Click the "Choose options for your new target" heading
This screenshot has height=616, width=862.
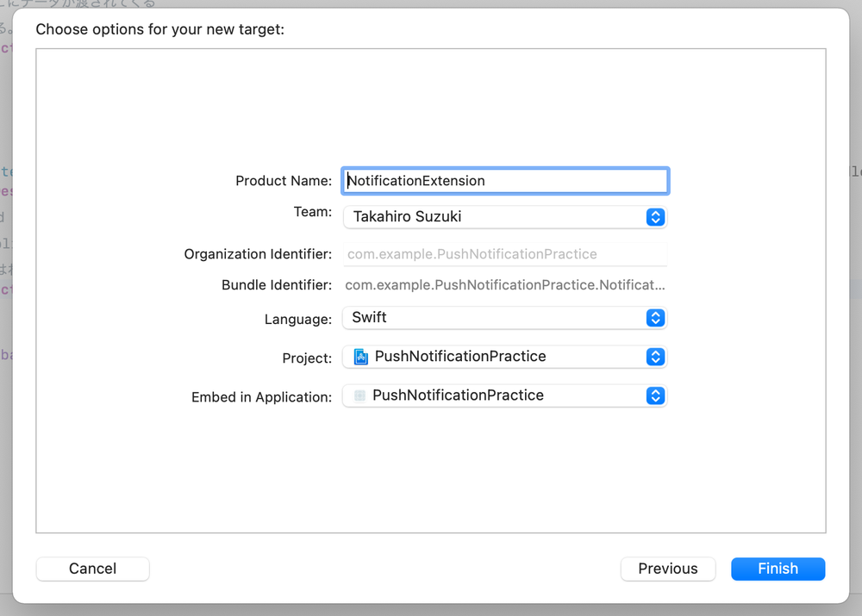(x=160, y=29)
